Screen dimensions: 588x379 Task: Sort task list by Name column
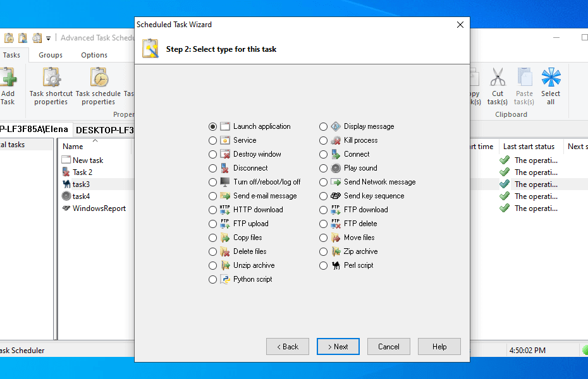click(x=94, y=147)
